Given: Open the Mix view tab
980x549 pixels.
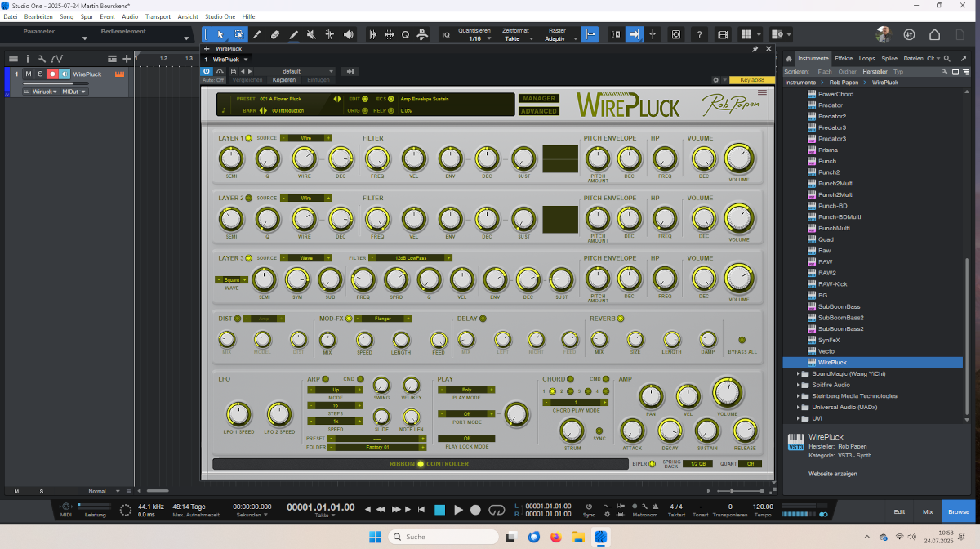Looking at the screenshot, I should 928,511.
